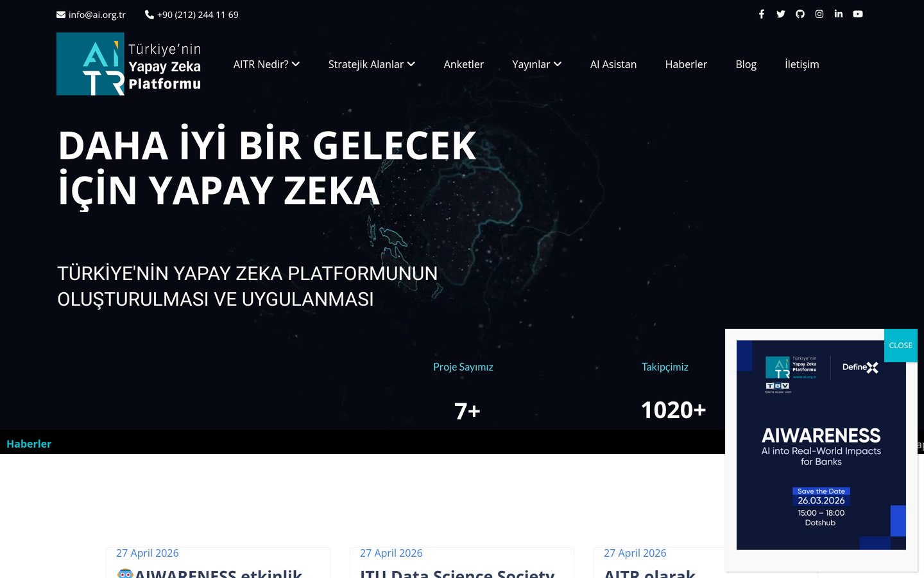
Task: Open the Twitter social icon
Action: (x=781, y=14)
